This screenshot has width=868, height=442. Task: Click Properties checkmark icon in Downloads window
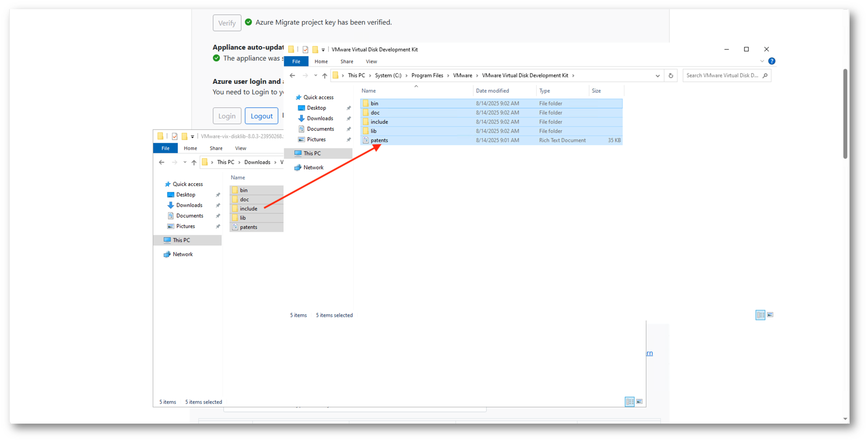tap(175, 137)
